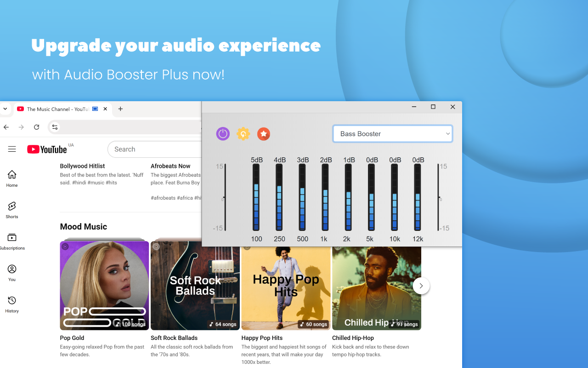This screenshot has height=368, width=588.
Task: Click the left preamp gain slider
Action: 225,197
